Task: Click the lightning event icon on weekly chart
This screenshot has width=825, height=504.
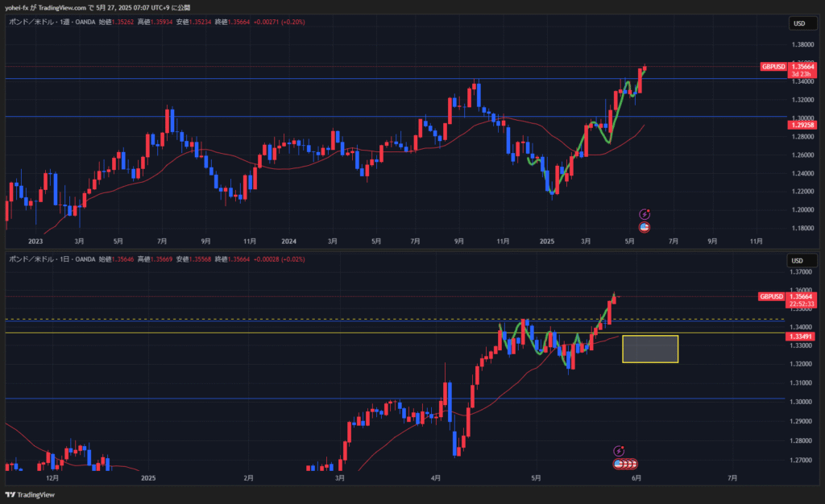Action: pos(644,214)
